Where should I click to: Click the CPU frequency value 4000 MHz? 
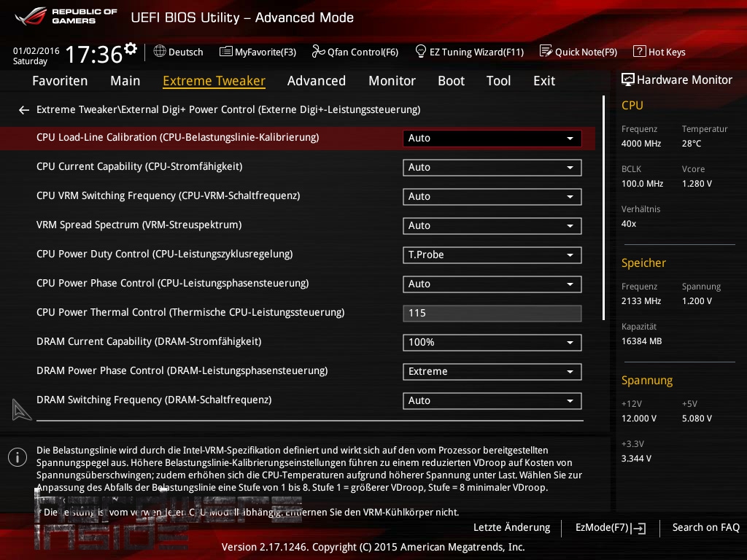641,144
